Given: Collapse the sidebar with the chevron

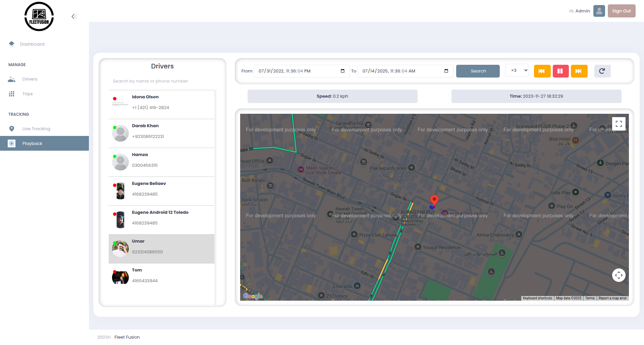Looking at the screenshot, I should (x=74, y=16).
